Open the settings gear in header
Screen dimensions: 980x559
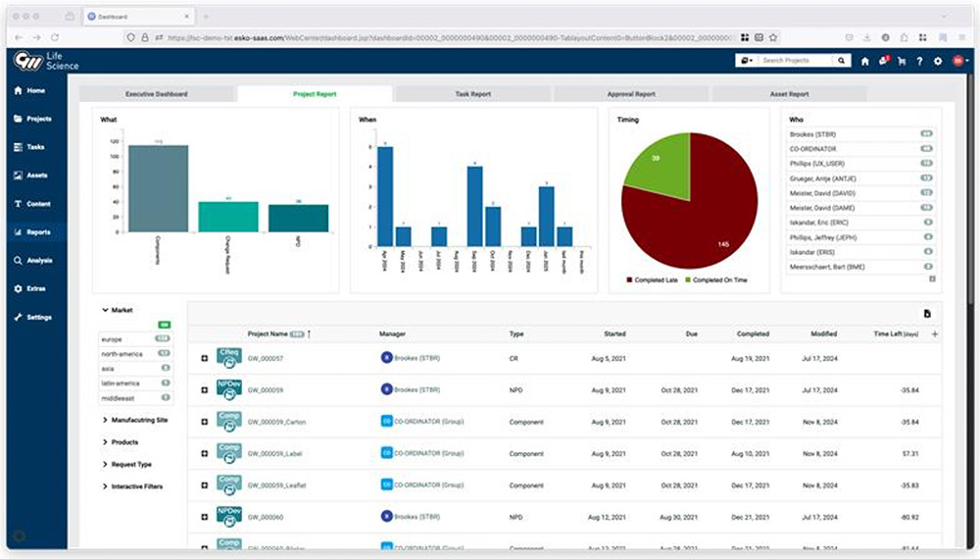[938, 61]
